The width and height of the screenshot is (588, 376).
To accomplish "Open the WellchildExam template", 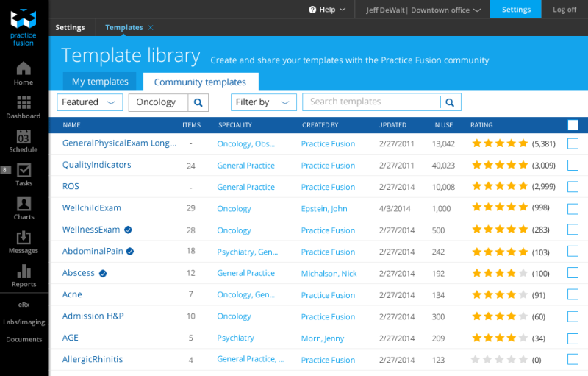I will point(91,208).
